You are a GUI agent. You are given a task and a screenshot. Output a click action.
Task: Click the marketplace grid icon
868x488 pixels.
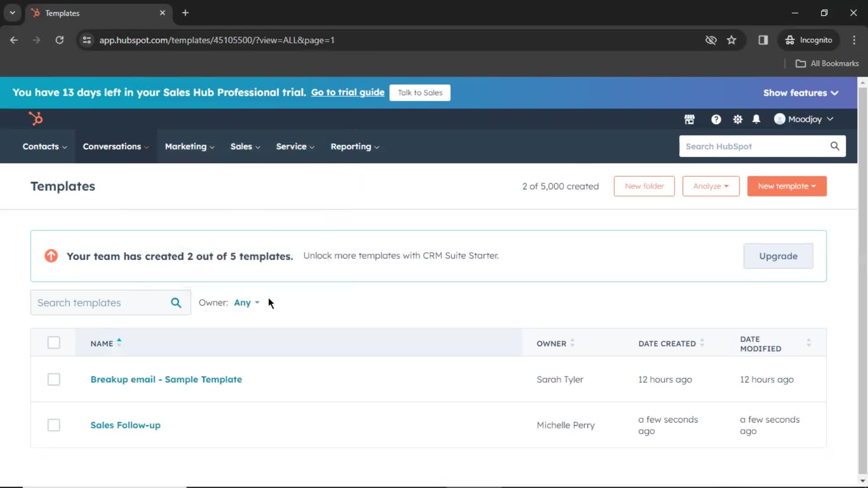pyautogui.click(x=690, y=118)
